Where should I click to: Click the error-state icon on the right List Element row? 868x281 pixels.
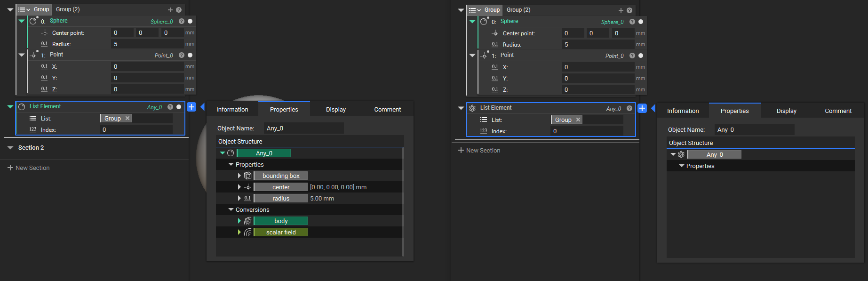pyautogui.click(x=472, y=108)
